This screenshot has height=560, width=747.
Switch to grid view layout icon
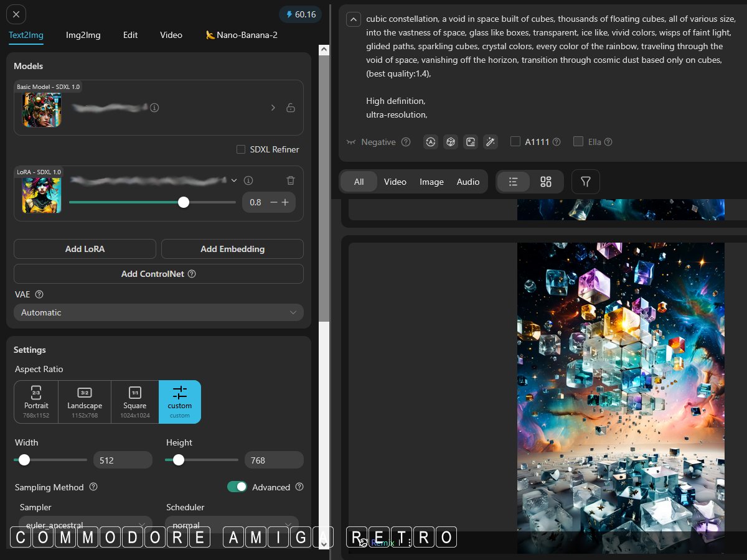point(546,182)
